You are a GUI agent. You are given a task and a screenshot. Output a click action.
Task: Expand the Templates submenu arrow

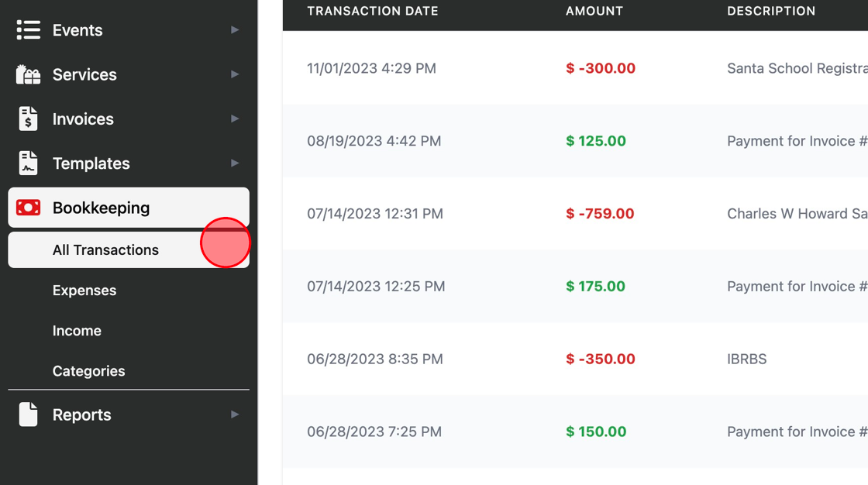click(x=235, y=163)
